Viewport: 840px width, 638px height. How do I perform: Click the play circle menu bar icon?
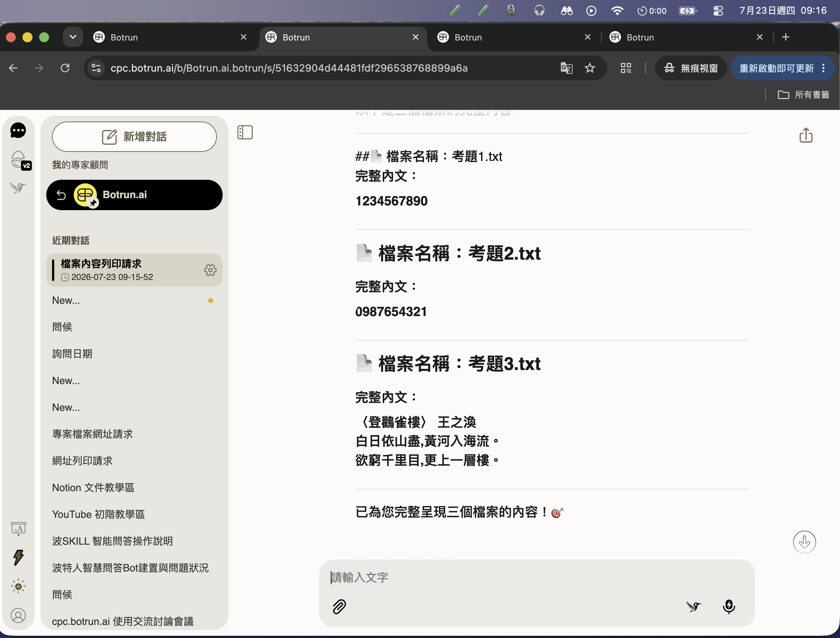point(591,10)
